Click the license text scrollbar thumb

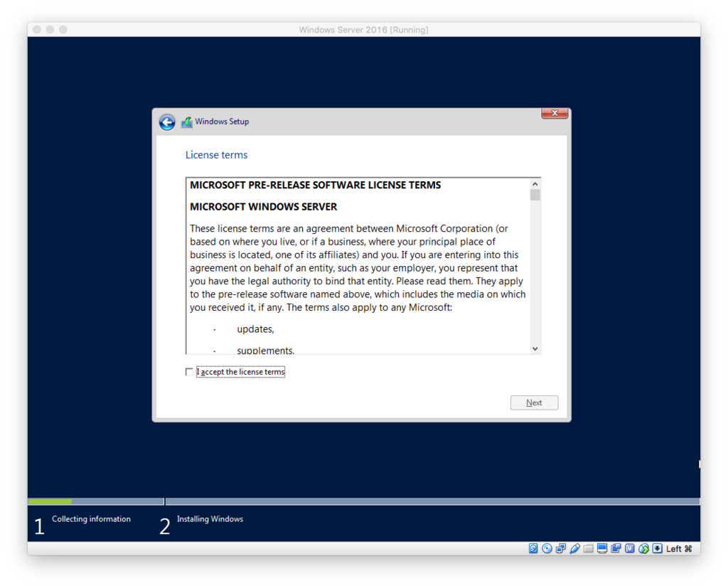coord(535,195)
